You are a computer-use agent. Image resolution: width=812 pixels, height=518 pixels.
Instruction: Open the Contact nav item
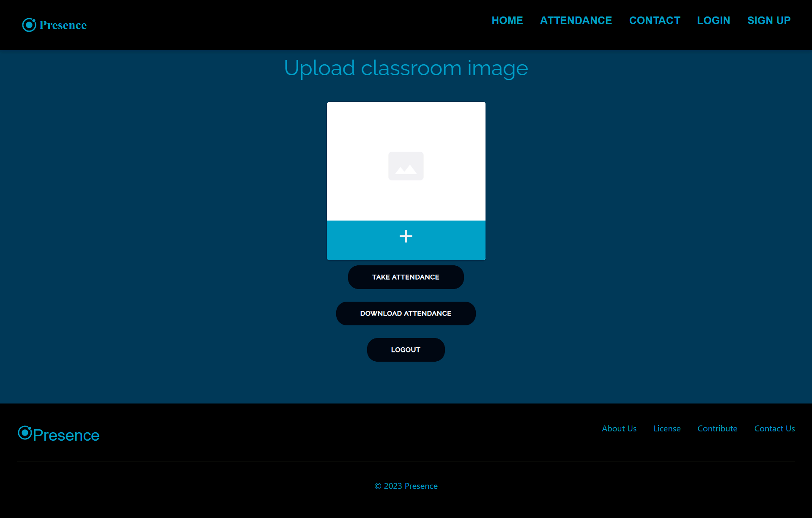655,20
